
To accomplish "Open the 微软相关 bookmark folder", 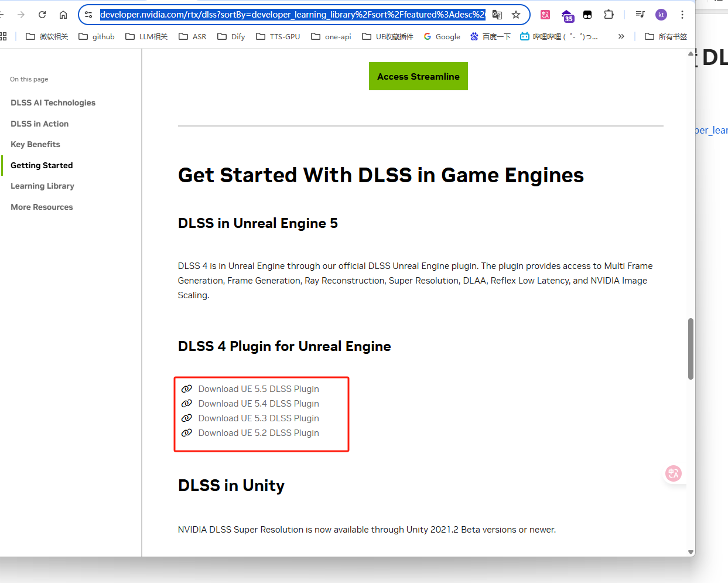I will [x=47, y=36].
